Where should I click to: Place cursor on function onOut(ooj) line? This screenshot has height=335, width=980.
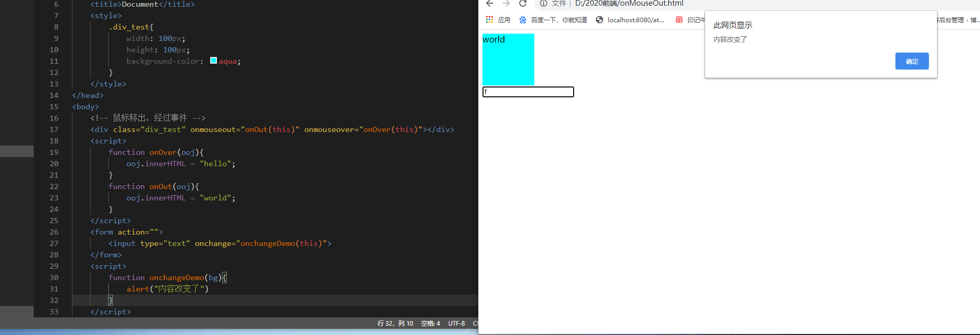point(154,186)
